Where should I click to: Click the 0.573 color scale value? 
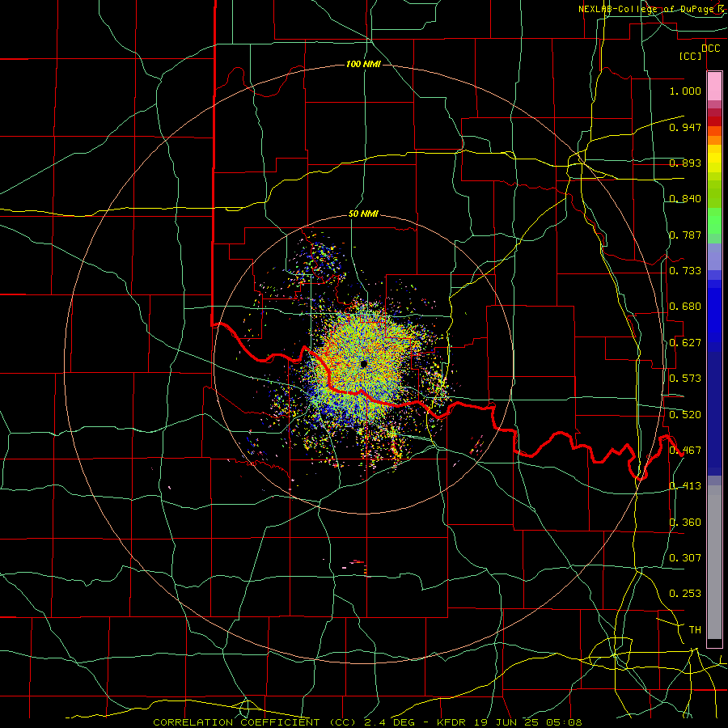(x=685, y=379)
